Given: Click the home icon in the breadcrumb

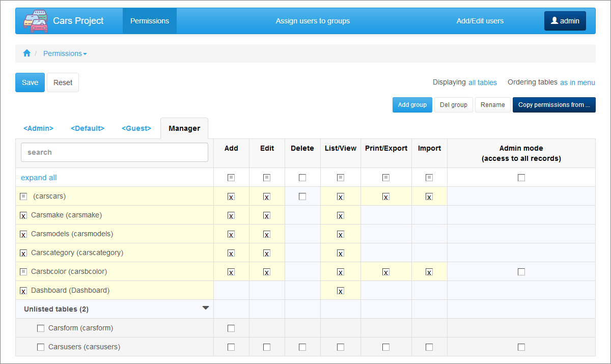Looking at the screenshot, I should click(26, 53).
